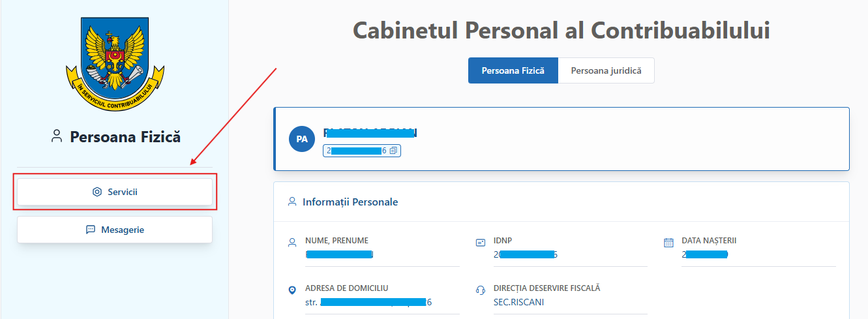The image size is (868, 319).
Task: Click the sidebar Persoana Fizică heading text
Action: coord(125,137)
